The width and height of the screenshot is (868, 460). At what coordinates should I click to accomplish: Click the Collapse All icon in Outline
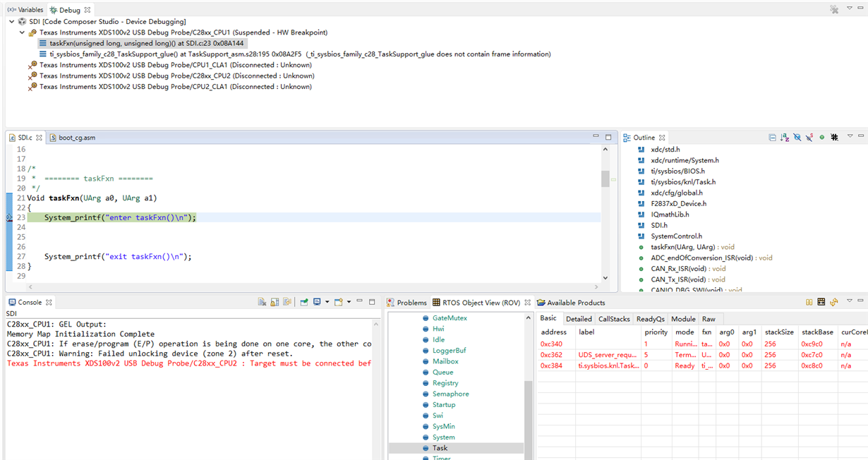click(x=772, y=138)
